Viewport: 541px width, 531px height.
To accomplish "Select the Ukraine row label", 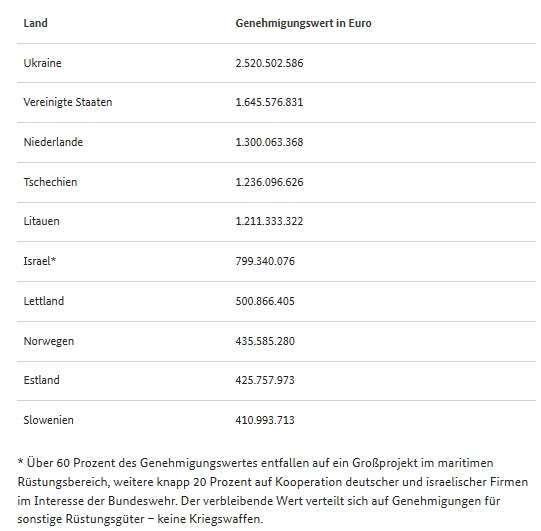I will point(42,63).
